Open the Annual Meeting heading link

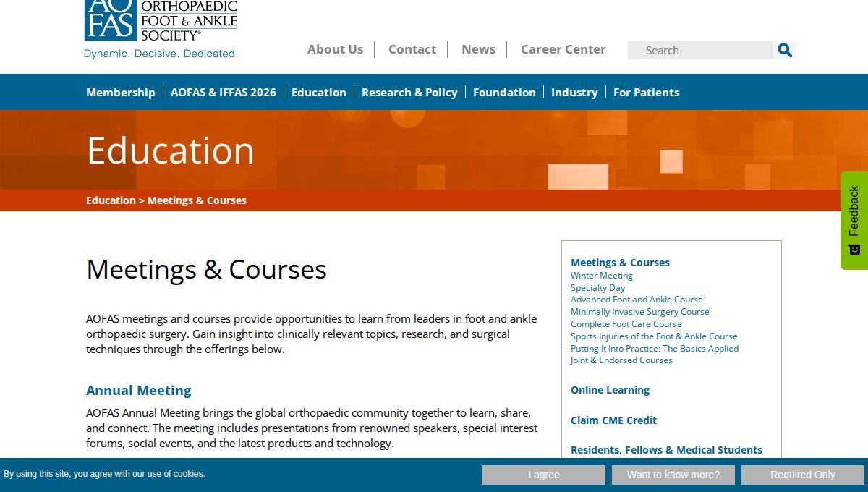point(139,391)
